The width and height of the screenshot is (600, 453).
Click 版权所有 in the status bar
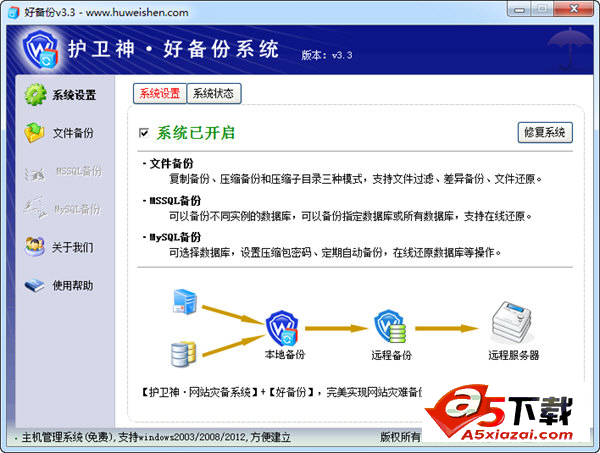pos(400,437)
